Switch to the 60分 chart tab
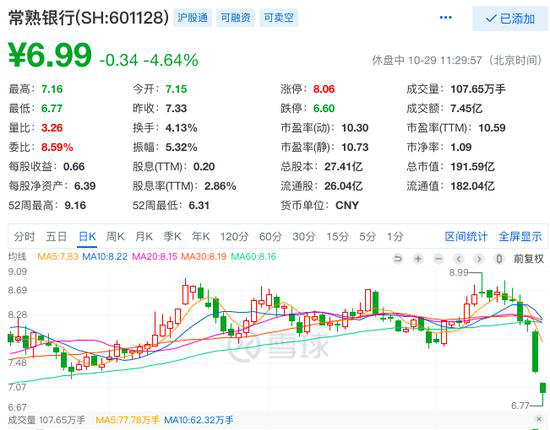 pyautogui.click(x=270, y=236)
